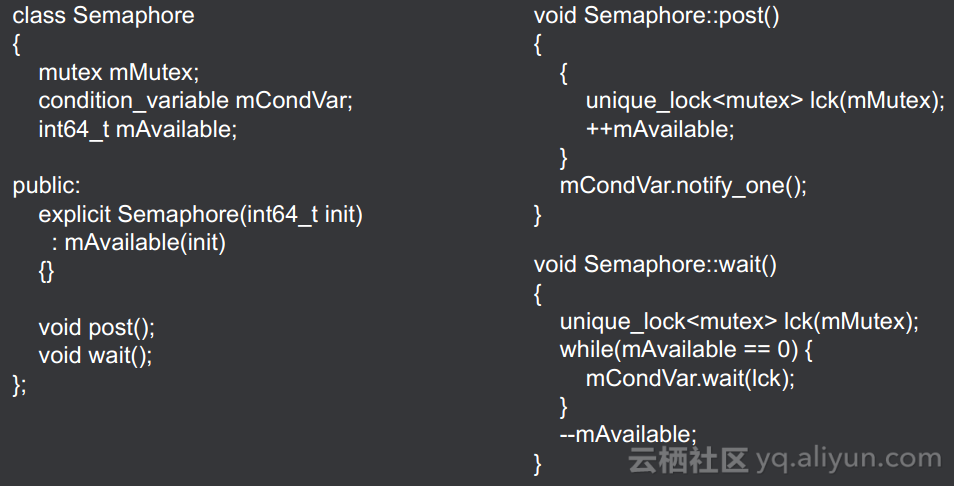The height and width of the screenshot is (486, 954).
Task: Select the ": mAvailable(init)" initializer line
Action: [139, 243]
